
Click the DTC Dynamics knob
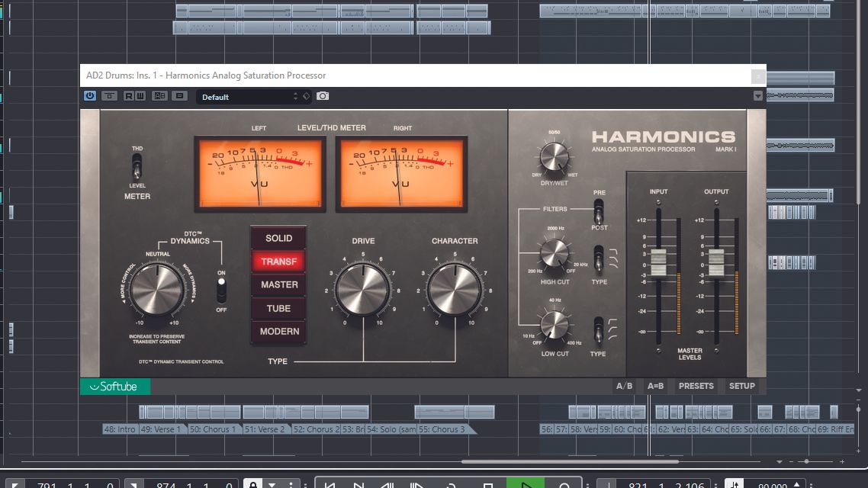tap(157, 290)
